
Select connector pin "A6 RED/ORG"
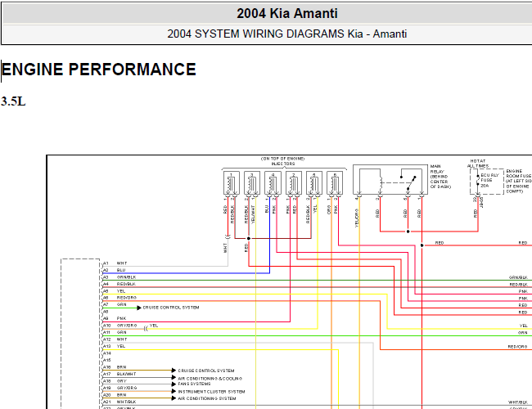coord(119,298)
